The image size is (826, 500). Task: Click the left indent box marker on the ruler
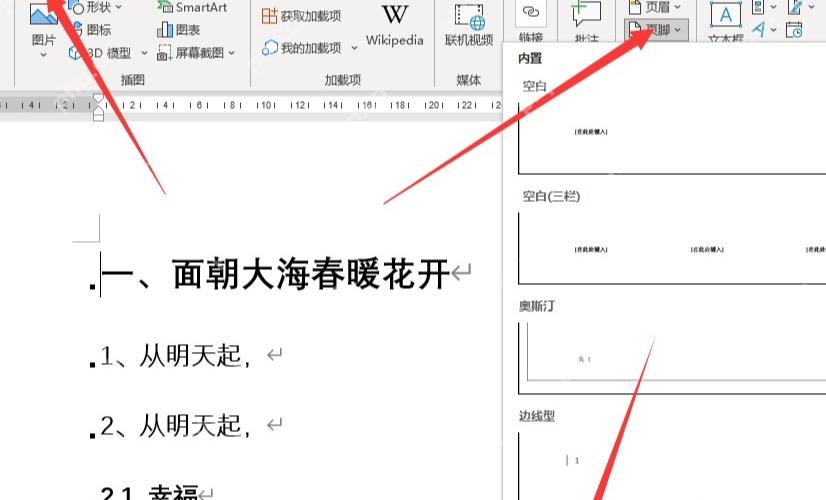[98, 117]
